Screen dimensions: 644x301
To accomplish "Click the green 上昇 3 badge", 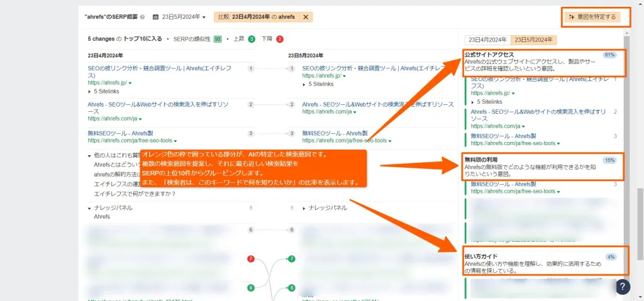I will point(252,39).
